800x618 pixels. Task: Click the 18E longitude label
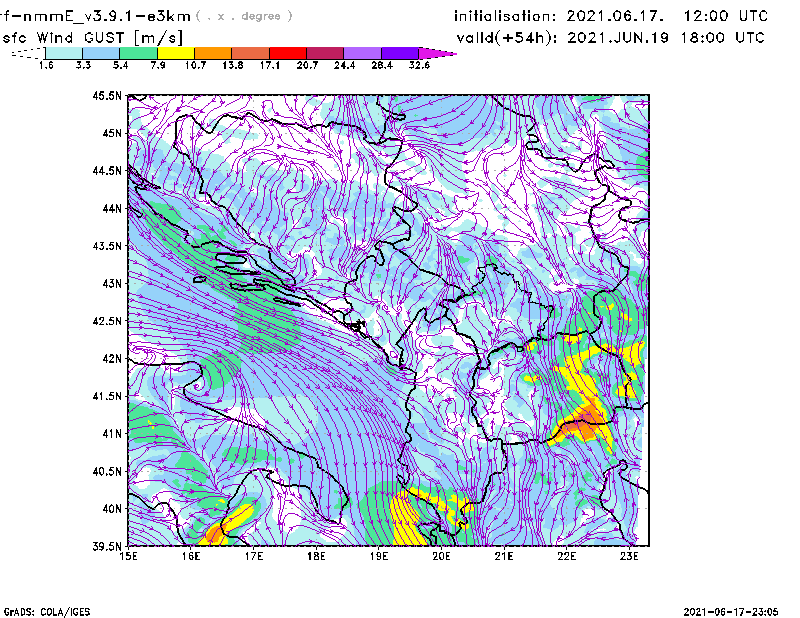click(x=316, y=556)
